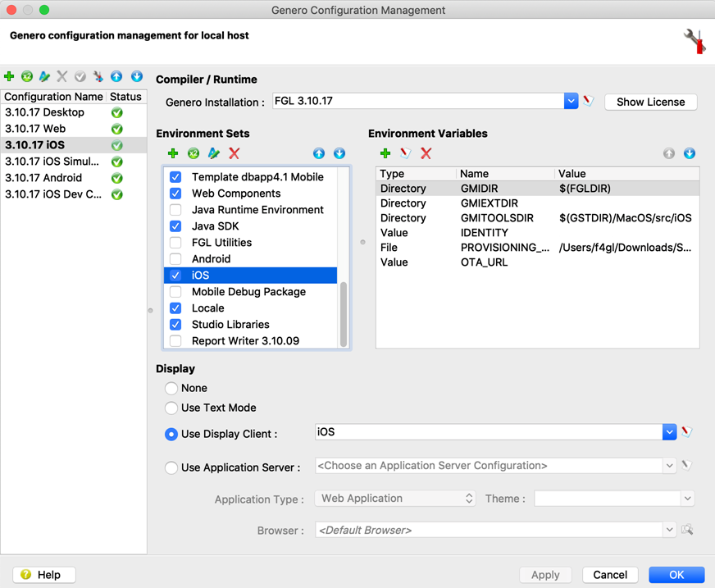The height and width of the screenshot is (588, 715).
Task: Edit the selected configuration name
Action: (x=44, y=76)
